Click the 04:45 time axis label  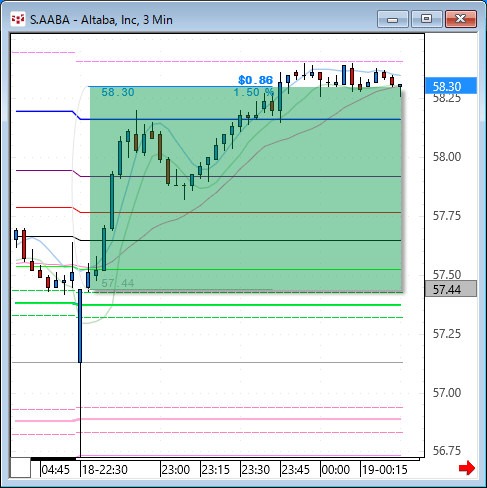coord(56,470)
